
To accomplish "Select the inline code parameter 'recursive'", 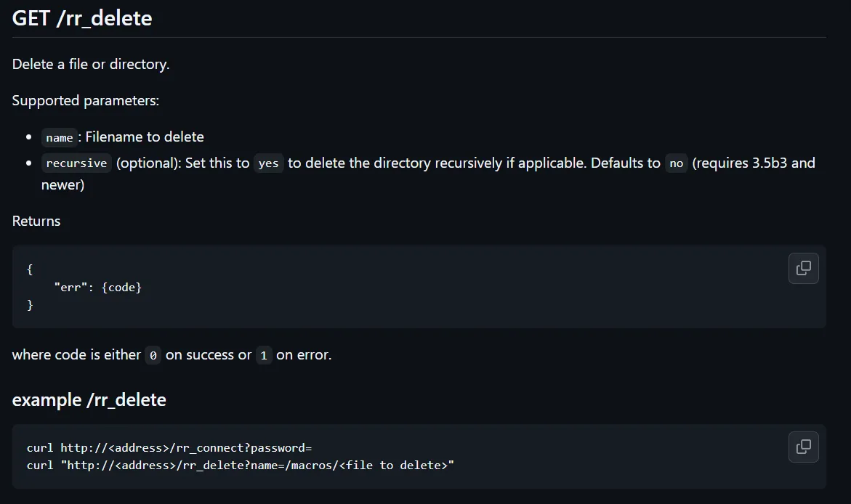I will click(x=76, y=163).
